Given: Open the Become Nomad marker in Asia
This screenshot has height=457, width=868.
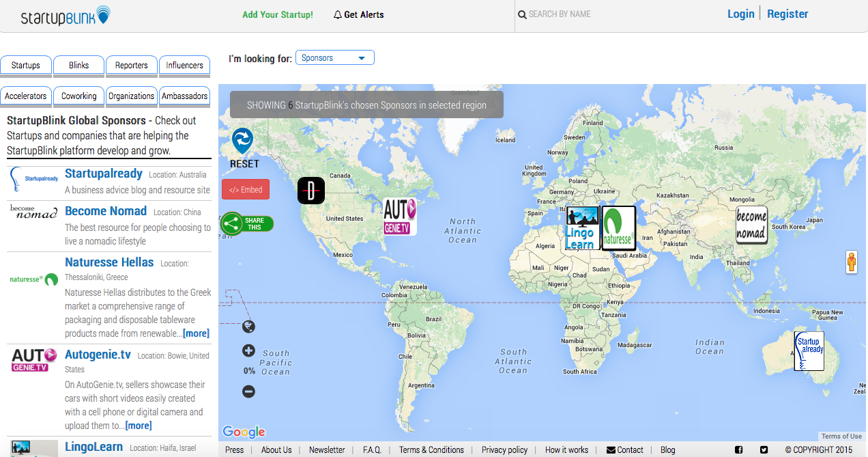Looking at the screenshot, I should (751, 225).
